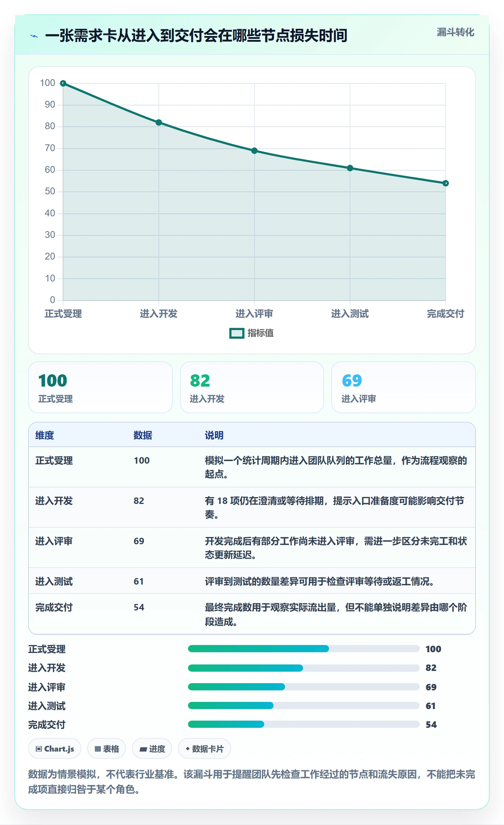Click the 69 进入评审 data card
Image resolution: width=504 pixels, height=825 pixels.
[404, 387]
